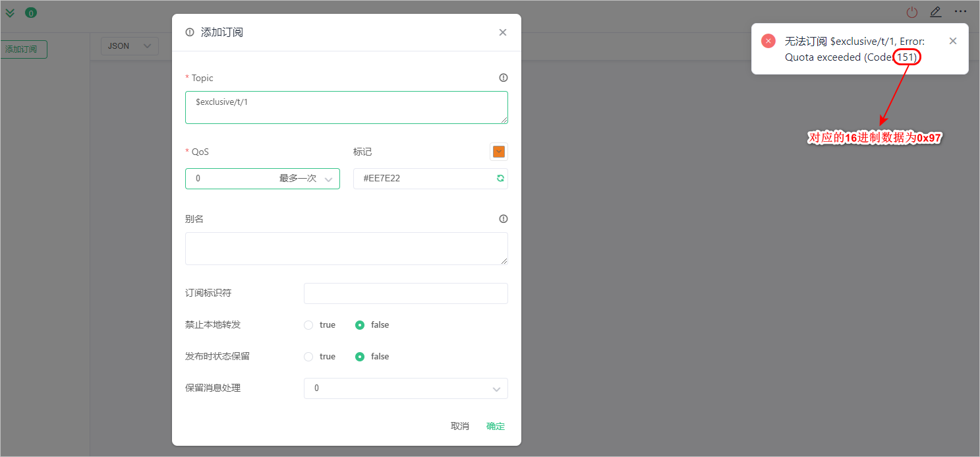Viewport: 980px width, 457px height.
Task: Click the alias info icon
Action: tap(504, 219)
